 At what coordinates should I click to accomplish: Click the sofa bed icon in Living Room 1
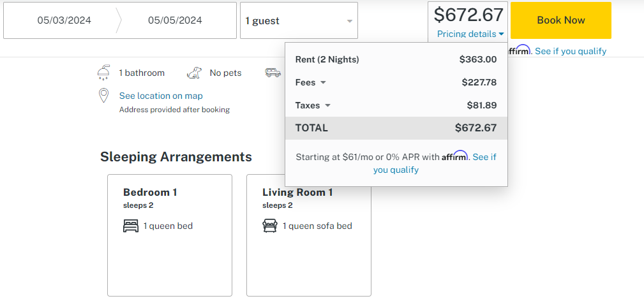coord(269,226)
